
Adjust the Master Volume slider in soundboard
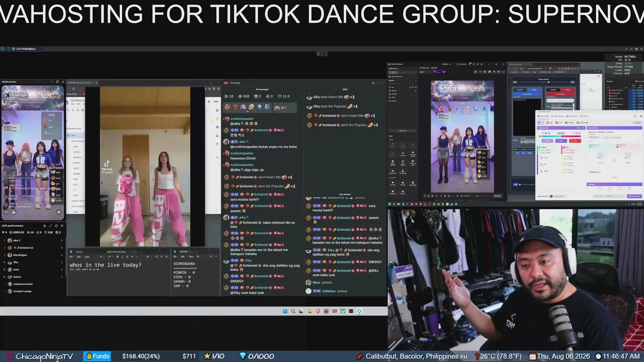click(544, 82)
